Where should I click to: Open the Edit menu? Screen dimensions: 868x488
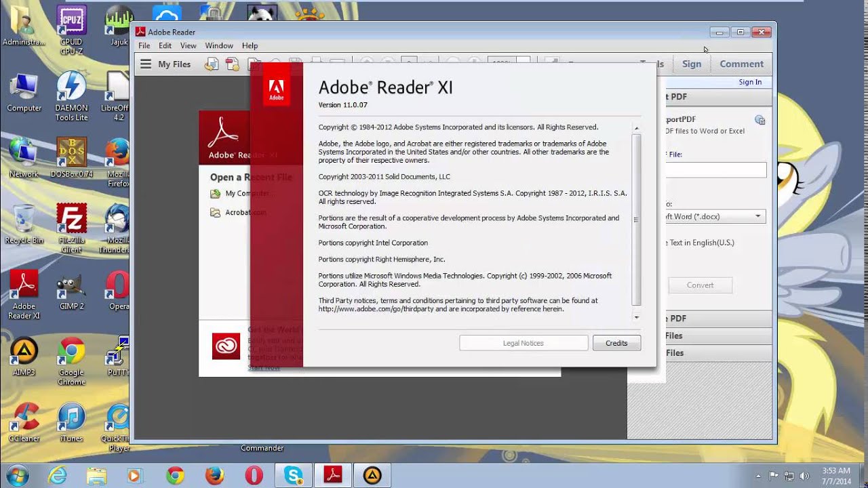(165, 45)
